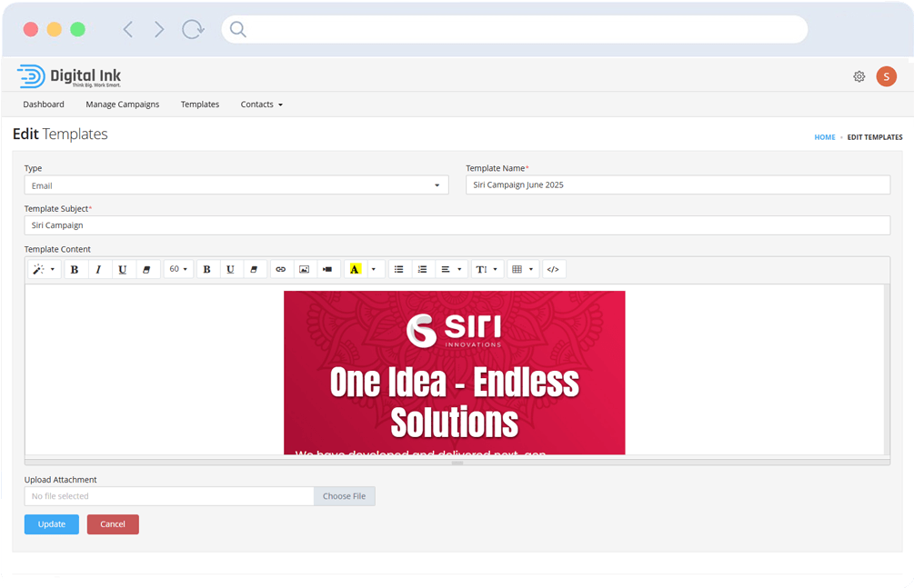Screen dimensions: 914x588
Task: Toggle italic formatting in editor toolbar
Action: tap(98, 269)
